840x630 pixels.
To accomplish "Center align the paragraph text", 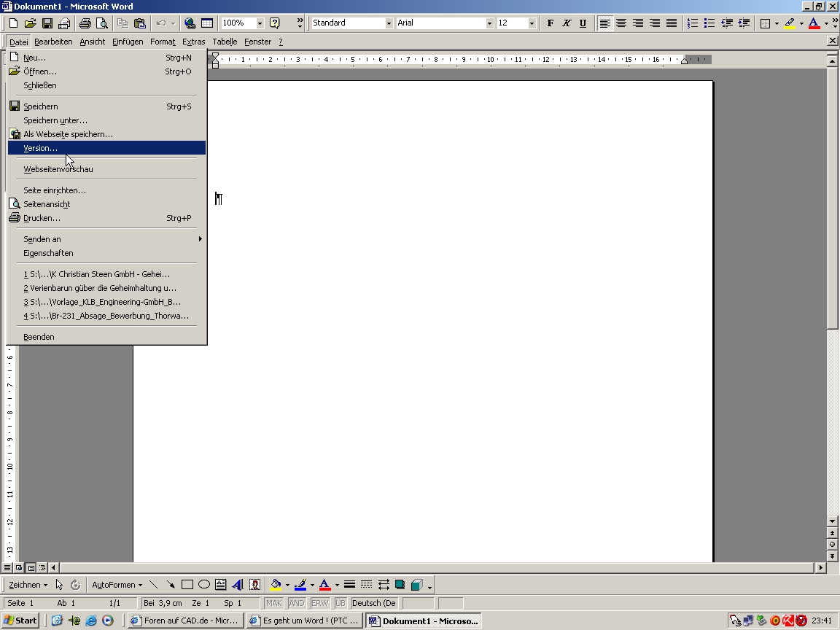I will tap(621, 23).
